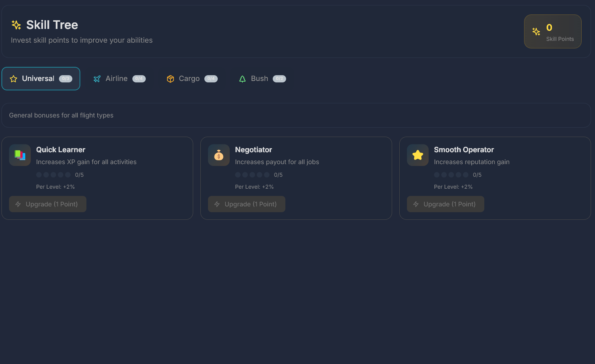The image size is (595, 364).
Task: Click the Quick Learner books icon
Action: point(20,155)
